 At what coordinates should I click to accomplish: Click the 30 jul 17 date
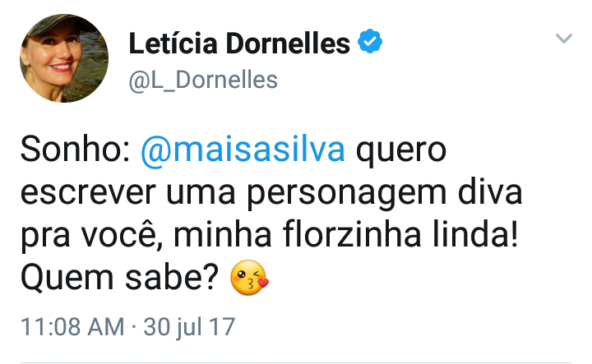click(188, 327)
